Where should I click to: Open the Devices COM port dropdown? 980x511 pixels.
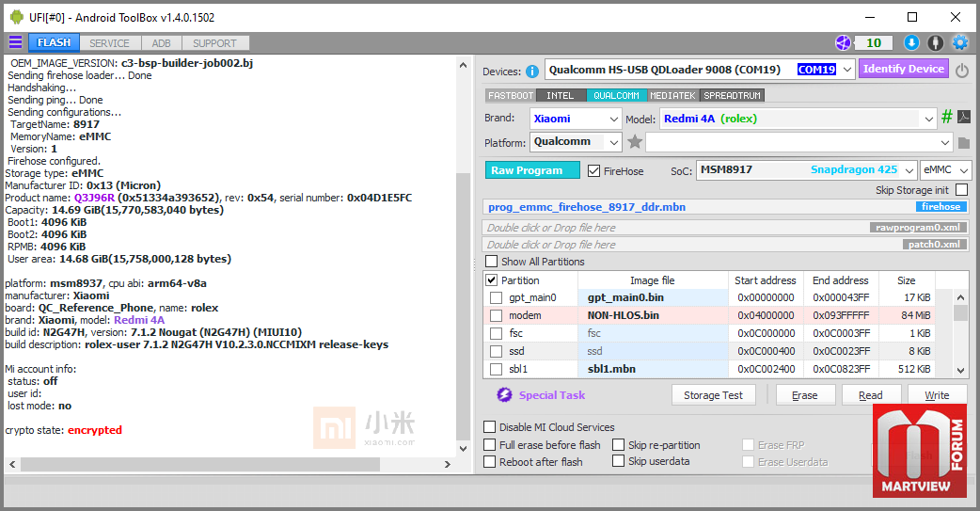pos(846,70)
